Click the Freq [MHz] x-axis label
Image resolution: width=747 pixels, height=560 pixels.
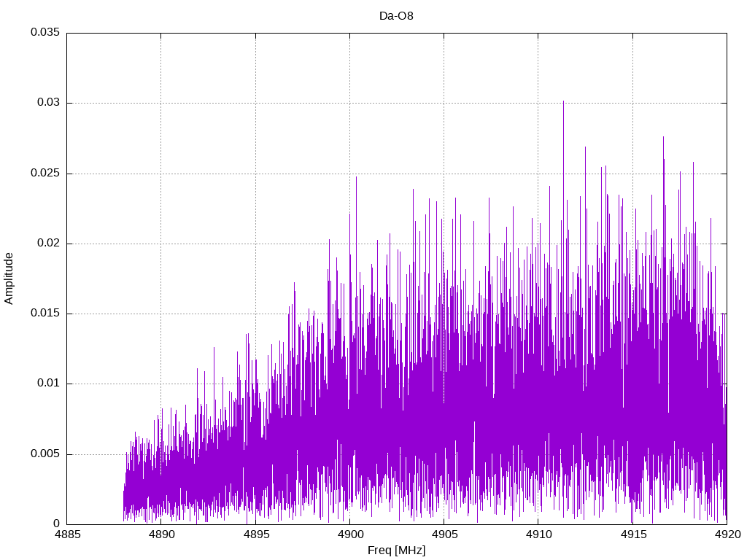click(x=396, y=551)
